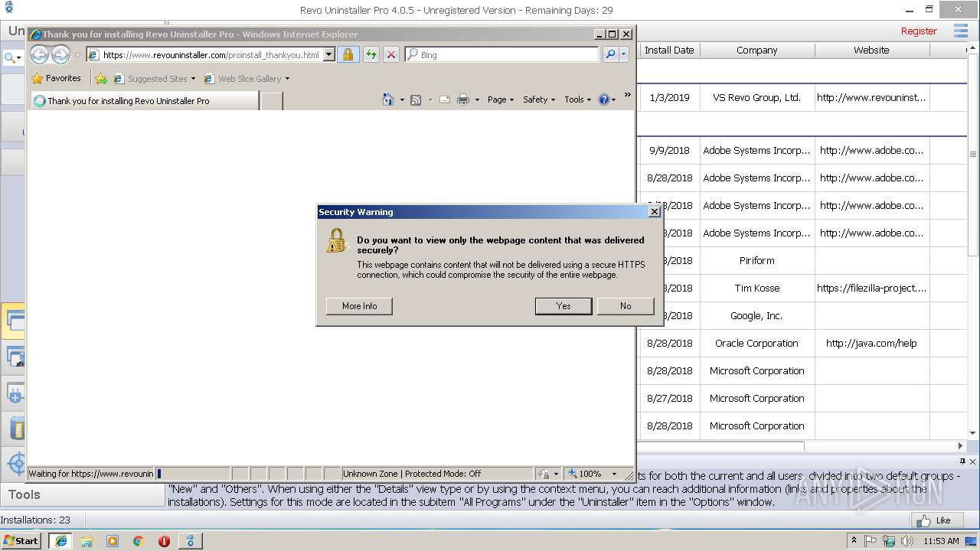Click No in the Security Warning

point(626,306)
